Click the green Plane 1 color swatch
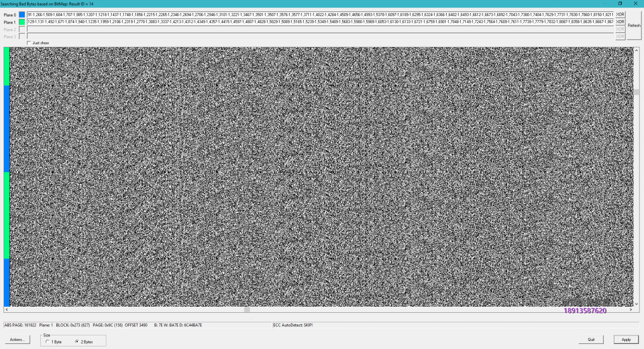Image resolution: width=644 pixels, height=349 pixels. tap(22, 22)
